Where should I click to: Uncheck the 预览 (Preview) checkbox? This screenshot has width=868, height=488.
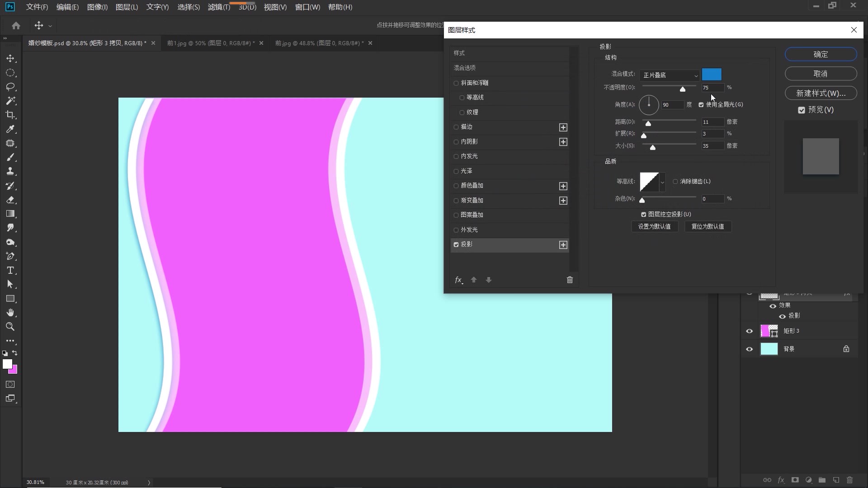(x=802, y=110)
